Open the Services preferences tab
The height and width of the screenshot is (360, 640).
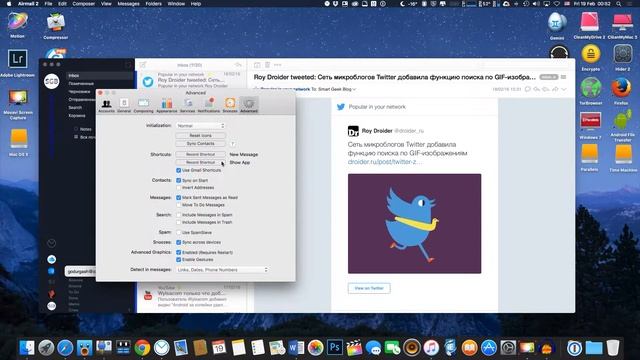[187, 105]
